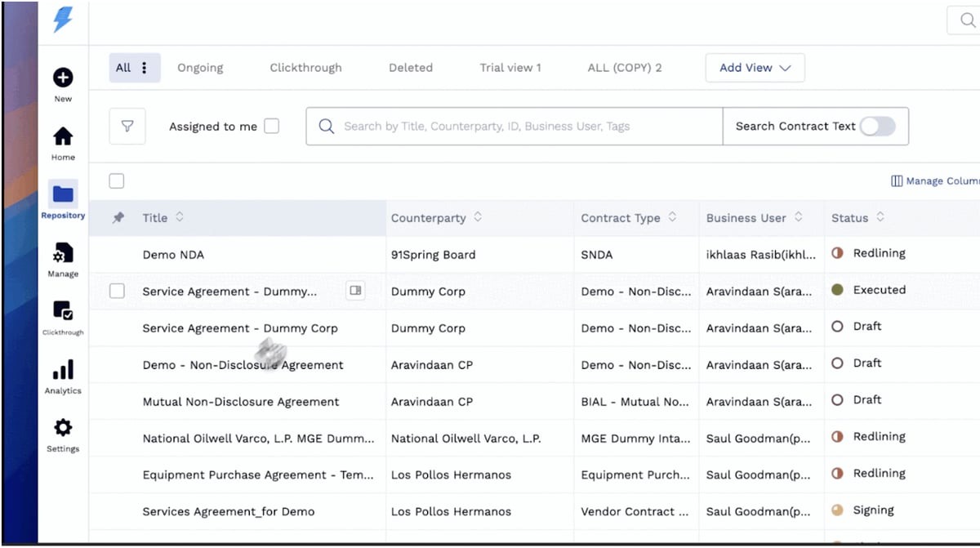The width and height of the screenshot is (980, 548).
Task: Click the filter funnel button
Action: (127, 127)
